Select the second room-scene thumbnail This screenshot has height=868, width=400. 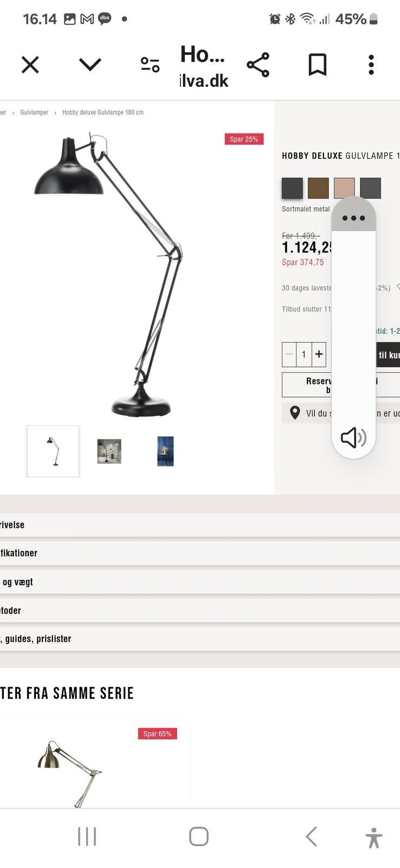(109, 451)
